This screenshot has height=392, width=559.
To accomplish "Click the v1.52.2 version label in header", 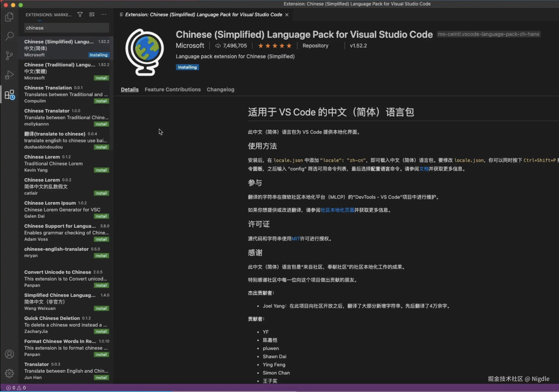I will click(x=358, y=46).
